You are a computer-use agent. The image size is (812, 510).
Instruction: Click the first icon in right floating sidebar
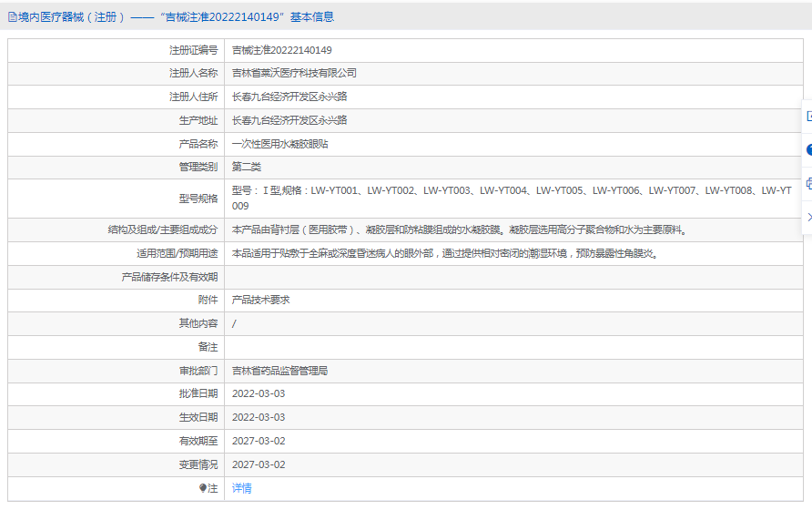tap(808, 116)
